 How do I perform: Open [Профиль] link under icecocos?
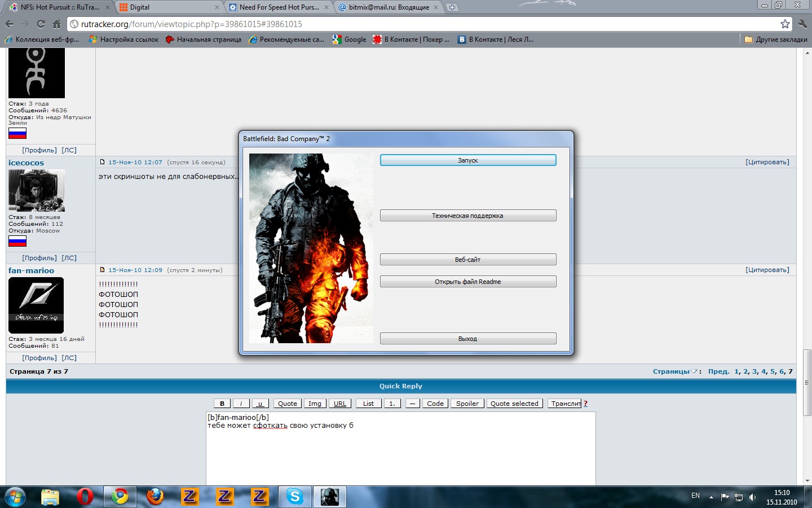(39, 258)
